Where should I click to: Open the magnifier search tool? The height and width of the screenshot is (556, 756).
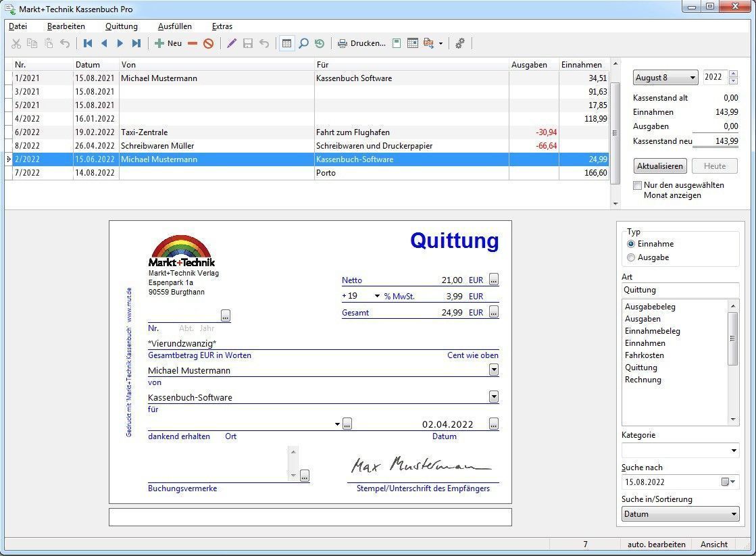pyautogui.click(x=303, y=43)
